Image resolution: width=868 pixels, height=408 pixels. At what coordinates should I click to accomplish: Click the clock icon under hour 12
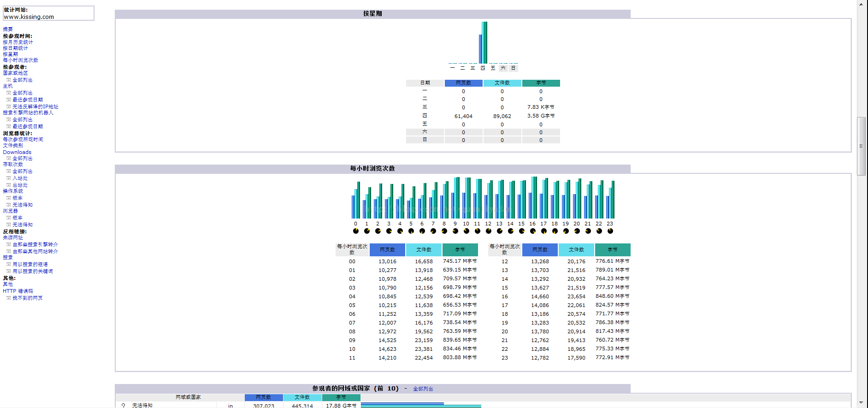click(x=489, y=231)
